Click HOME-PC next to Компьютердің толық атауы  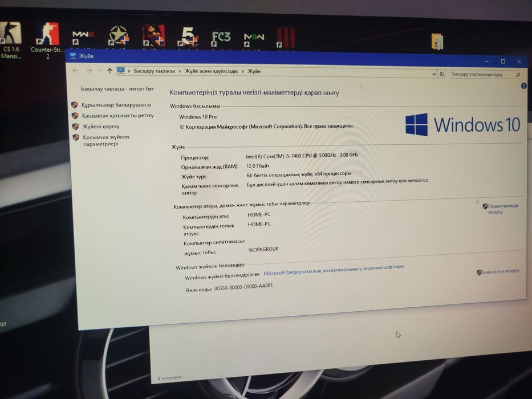coord(259,224)
